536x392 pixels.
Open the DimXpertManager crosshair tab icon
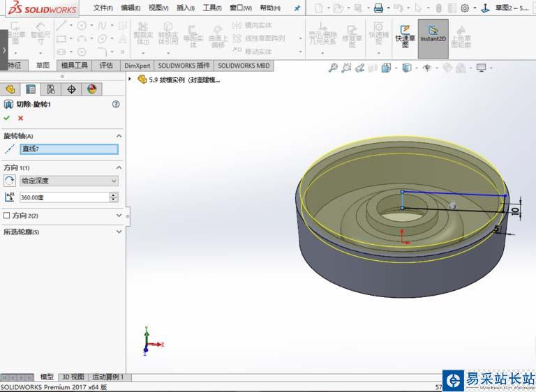click(71, 89)
